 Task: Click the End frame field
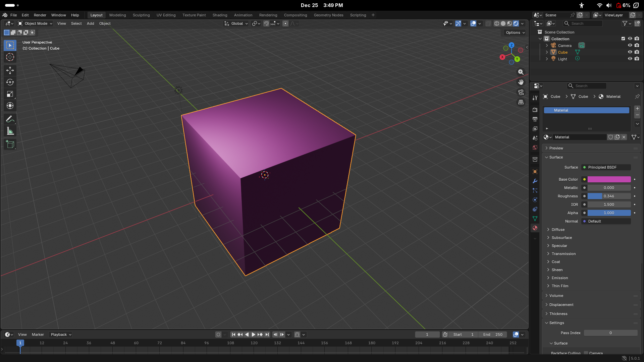492,335
